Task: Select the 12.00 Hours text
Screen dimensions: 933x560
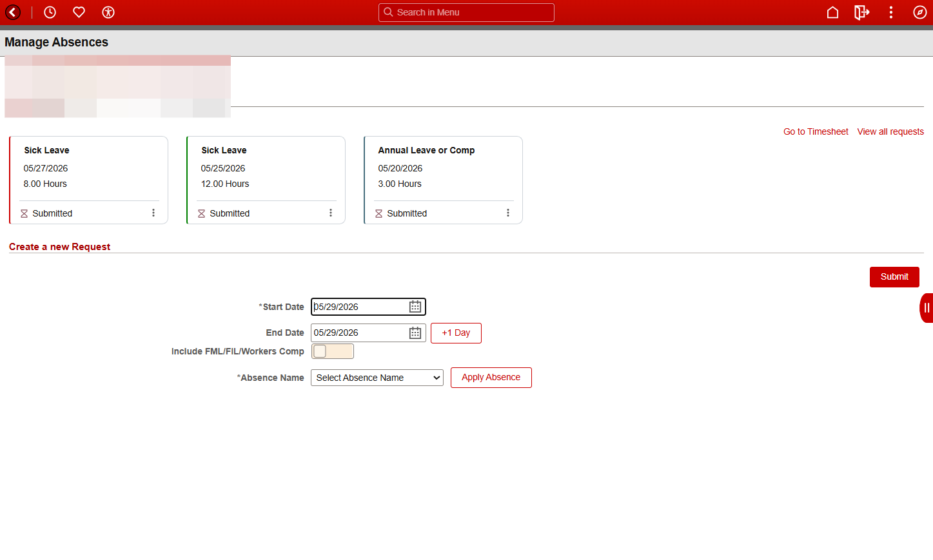Action: tap(225, 184)
